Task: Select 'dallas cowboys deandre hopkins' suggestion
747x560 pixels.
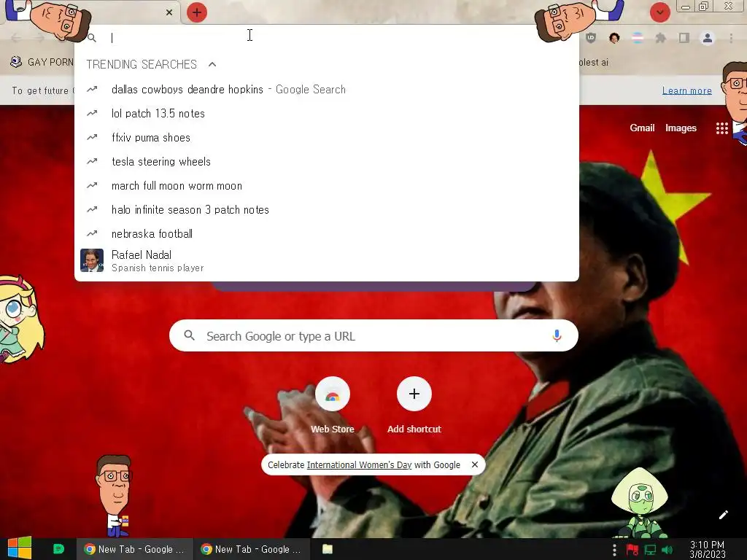Action: pos(327,90)
